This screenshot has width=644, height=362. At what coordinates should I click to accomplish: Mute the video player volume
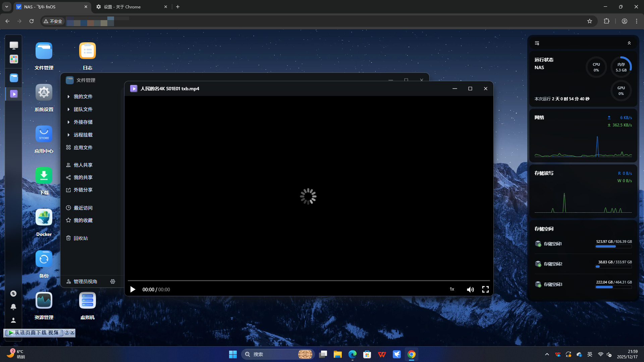[470, 290]
